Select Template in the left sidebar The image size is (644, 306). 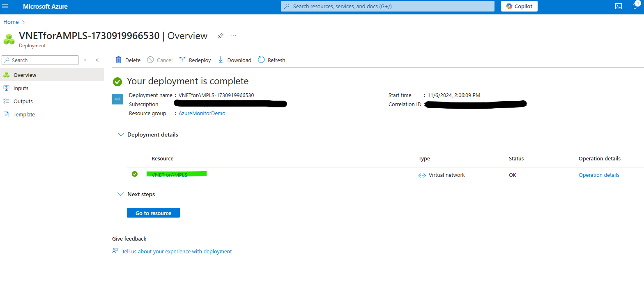click(24, 114)
